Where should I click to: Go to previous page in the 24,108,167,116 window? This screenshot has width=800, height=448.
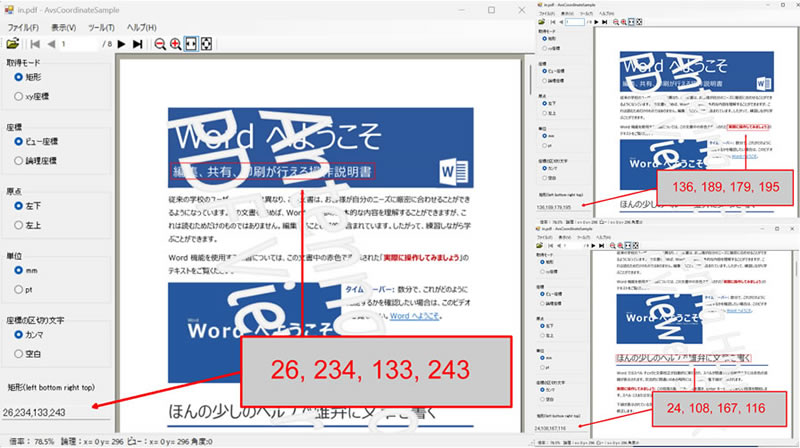point(559,245)
